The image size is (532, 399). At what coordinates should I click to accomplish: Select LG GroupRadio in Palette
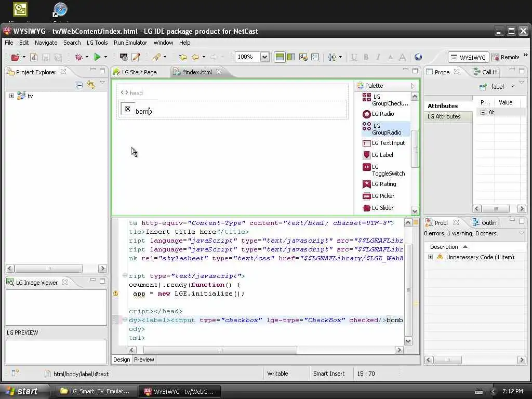click(386, 129)
